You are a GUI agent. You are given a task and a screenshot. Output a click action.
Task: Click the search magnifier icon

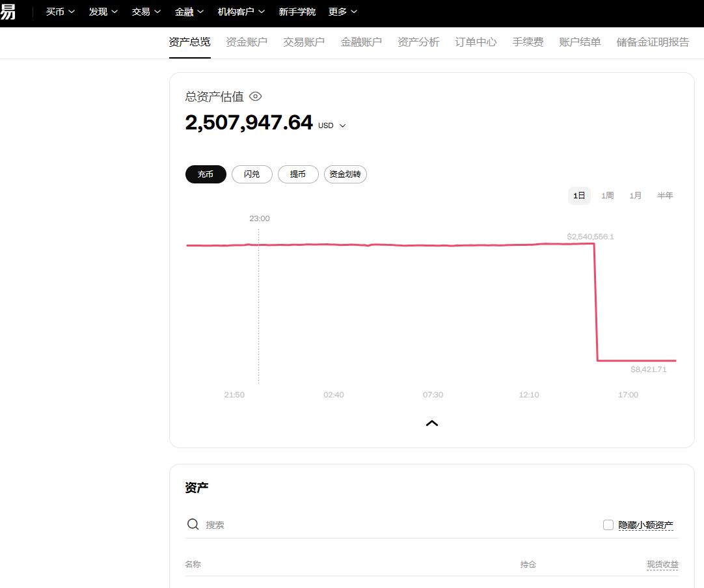(193, 524)
